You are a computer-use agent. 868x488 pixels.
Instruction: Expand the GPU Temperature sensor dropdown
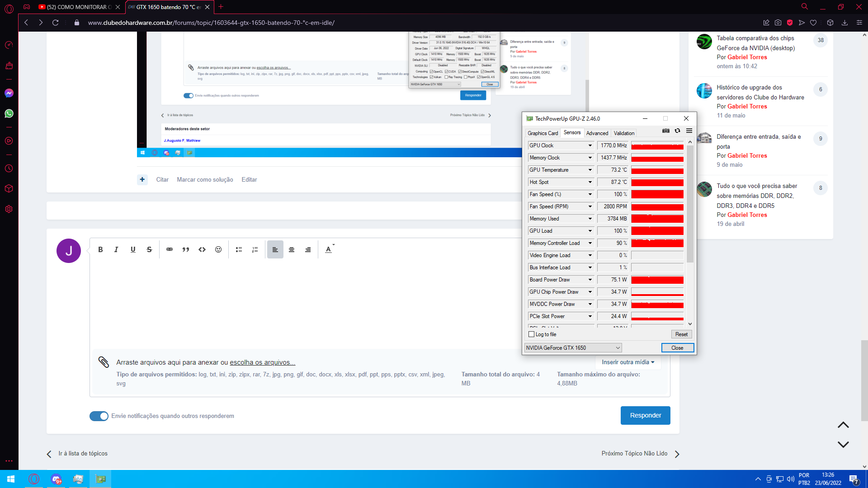(x=590, y=170)
